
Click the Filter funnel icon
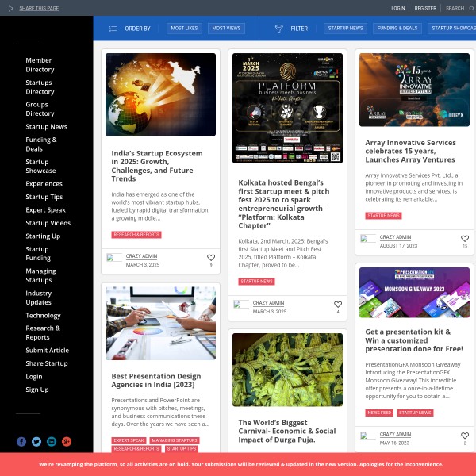click(x=278, y=29)
